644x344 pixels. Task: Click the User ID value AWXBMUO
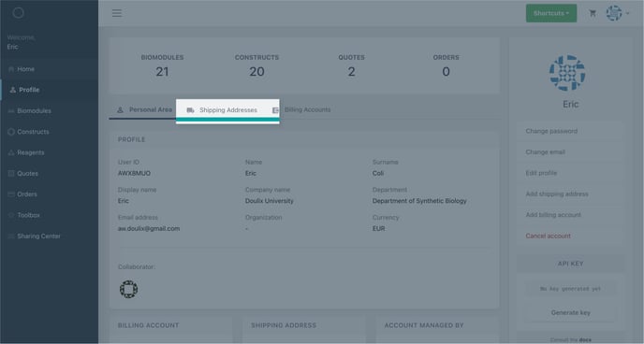click(134, 174)
